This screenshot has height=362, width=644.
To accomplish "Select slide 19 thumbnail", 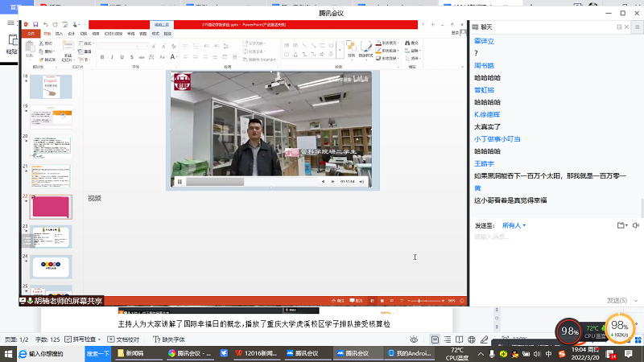I will click(x=51, y=117).
